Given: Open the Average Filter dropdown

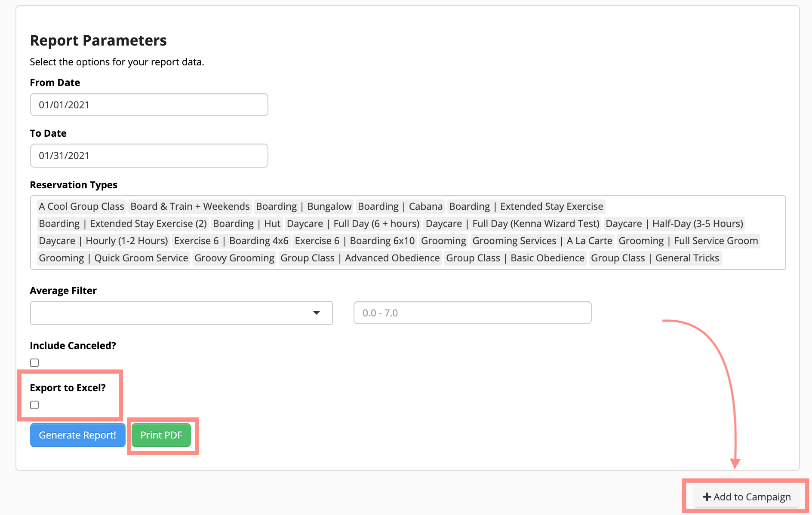Looking at the screenshot, I should pos(181,313).
